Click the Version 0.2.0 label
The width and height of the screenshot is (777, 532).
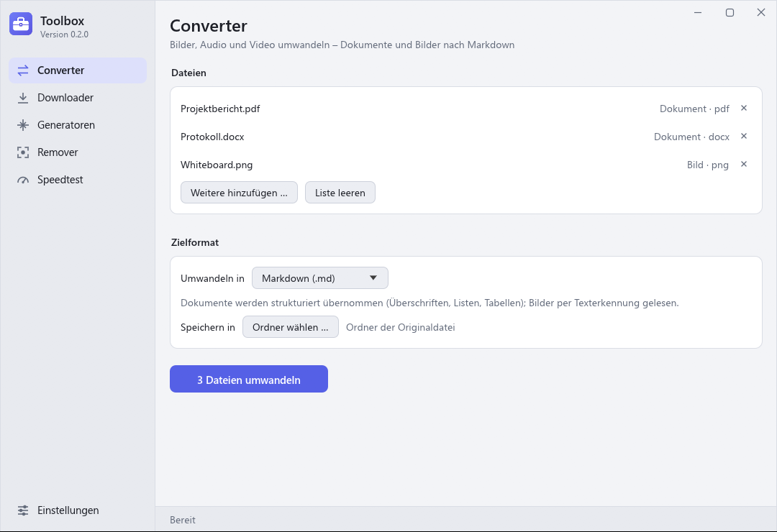point(65,35)
